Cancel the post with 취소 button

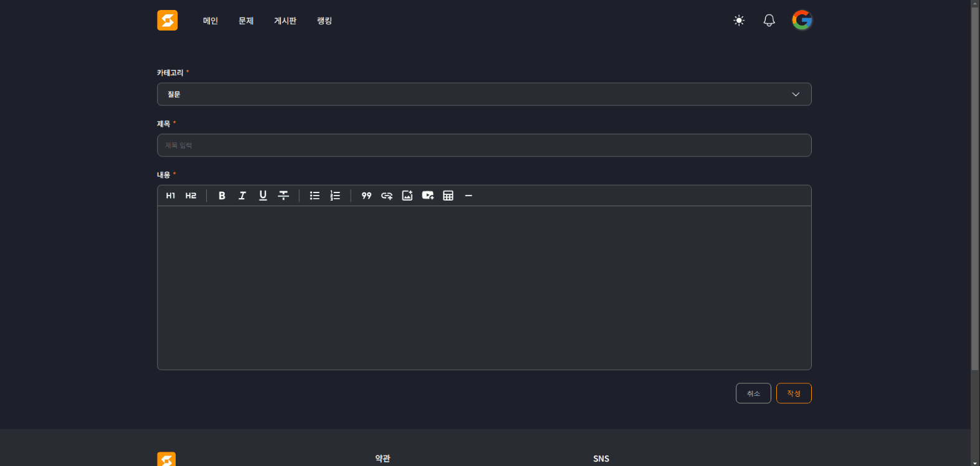(753, 394)
